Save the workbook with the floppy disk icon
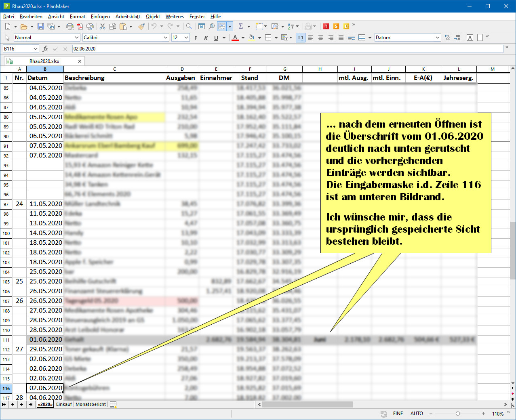Screen dimensions: 516x420 click(41, 26)
